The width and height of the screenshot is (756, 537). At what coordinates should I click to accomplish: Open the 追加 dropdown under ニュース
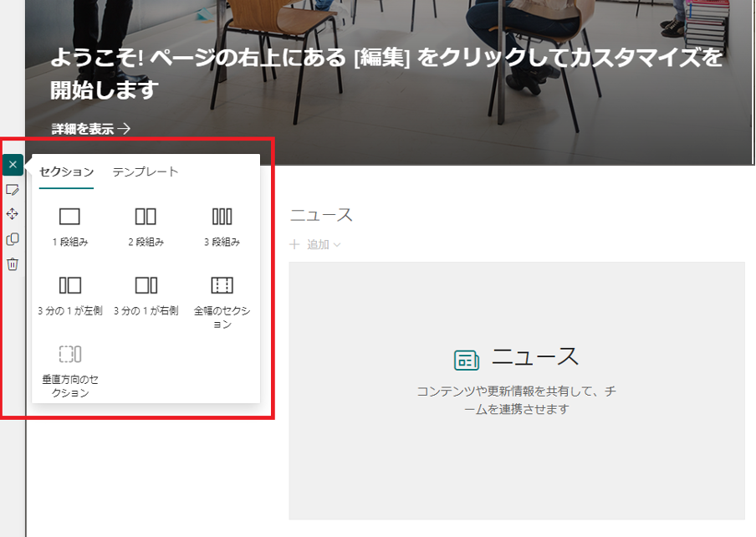click(x=315, y=244)
